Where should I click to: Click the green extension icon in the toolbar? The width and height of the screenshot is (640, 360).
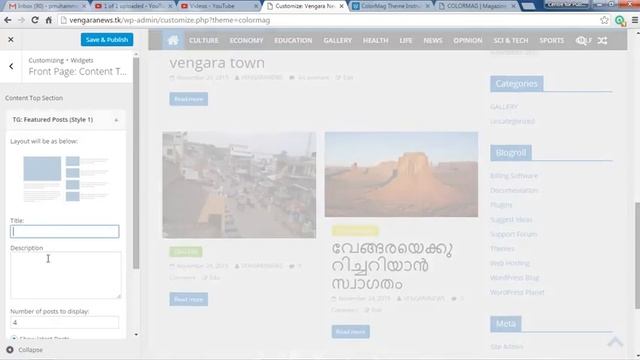click(620, 20)
